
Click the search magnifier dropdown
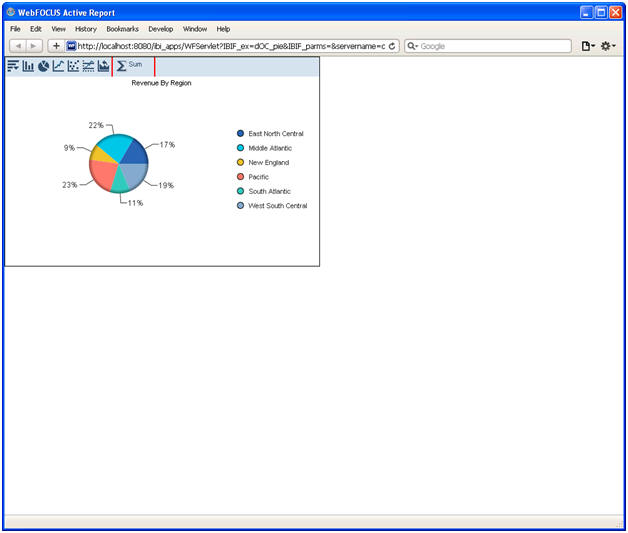pos(412,46)
